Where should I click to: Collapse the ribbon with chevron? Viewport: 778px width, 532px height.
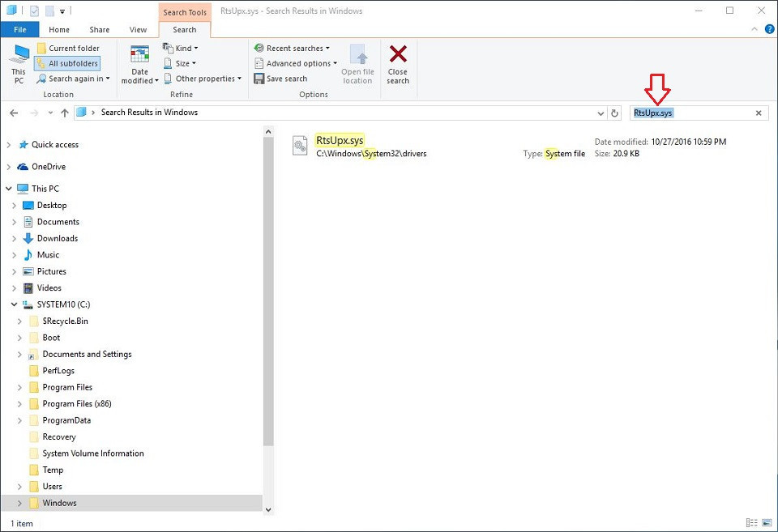[754, 29]
